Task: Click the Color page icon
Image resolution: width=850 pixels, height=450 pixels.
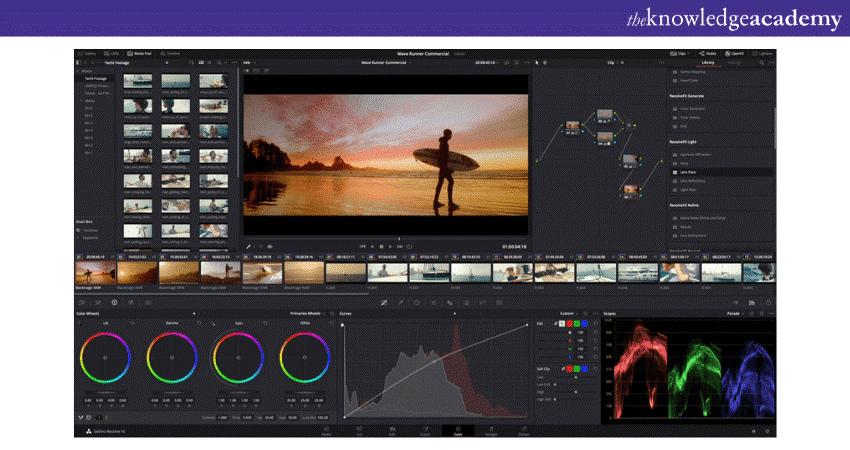Action: [x=457, y=433]
